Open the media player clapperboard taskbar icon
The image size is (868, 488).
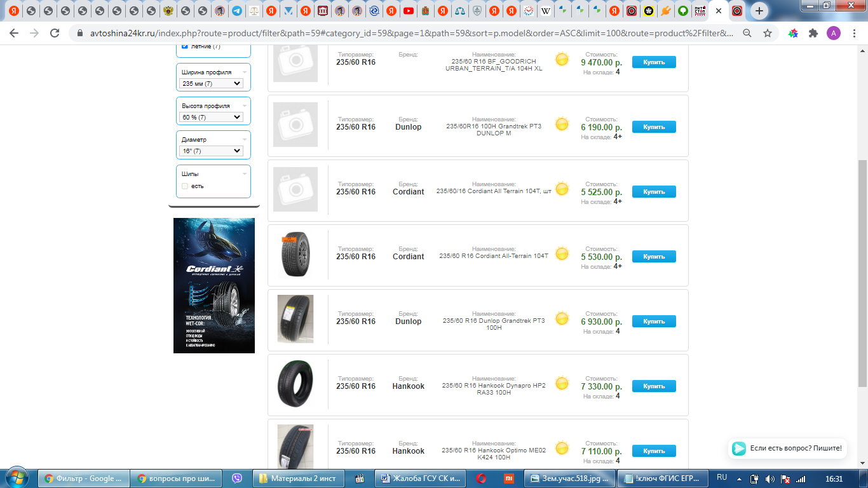[x=359, y=478]
